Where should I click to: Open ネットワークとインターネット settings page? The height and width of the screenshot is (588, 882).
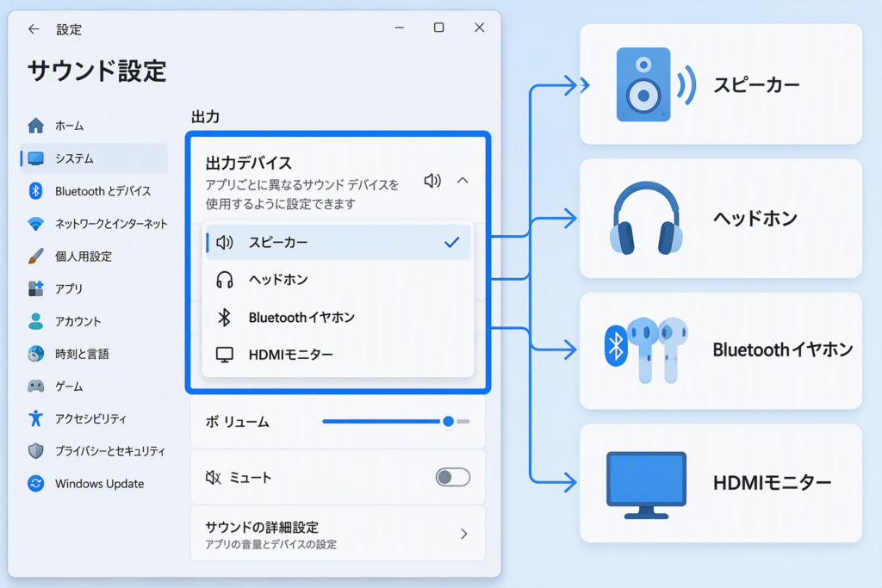point(94,224)
